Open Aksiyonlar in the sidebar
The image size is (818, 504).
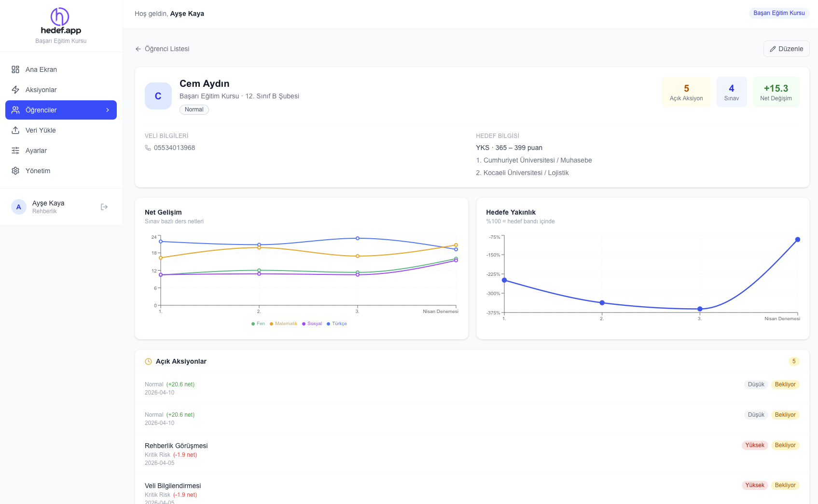tap(41, 90)
